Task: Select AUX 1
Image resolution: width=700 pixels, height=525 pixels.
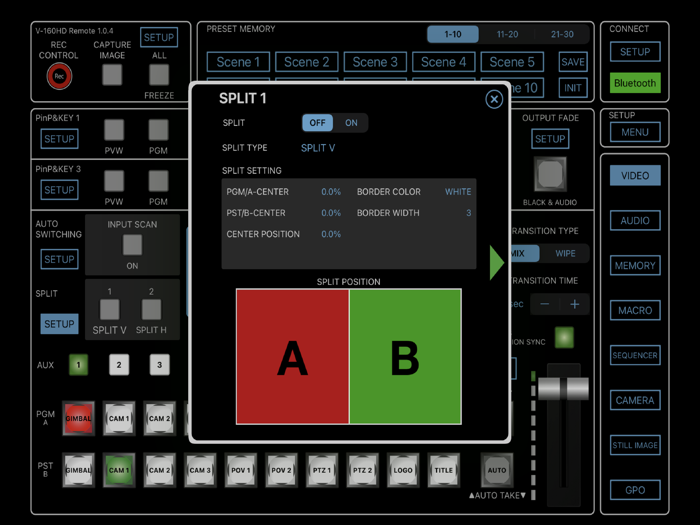Action: click(x=79, y=365)
